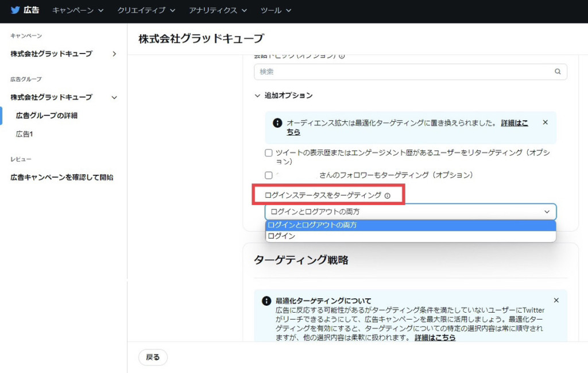Open the 詳細はこちら link in the targeting info box

click(435, 338)
